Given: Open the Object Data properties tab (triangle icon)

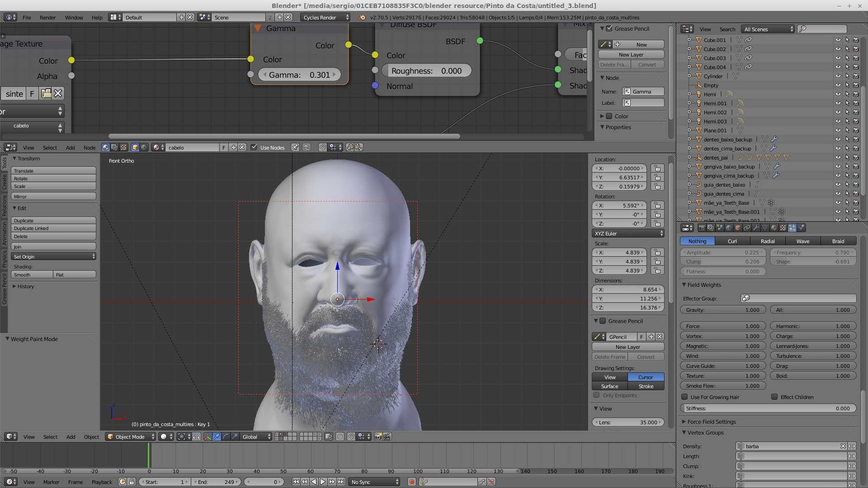Looking at the screenshot, I should click(x=765, y=228).
